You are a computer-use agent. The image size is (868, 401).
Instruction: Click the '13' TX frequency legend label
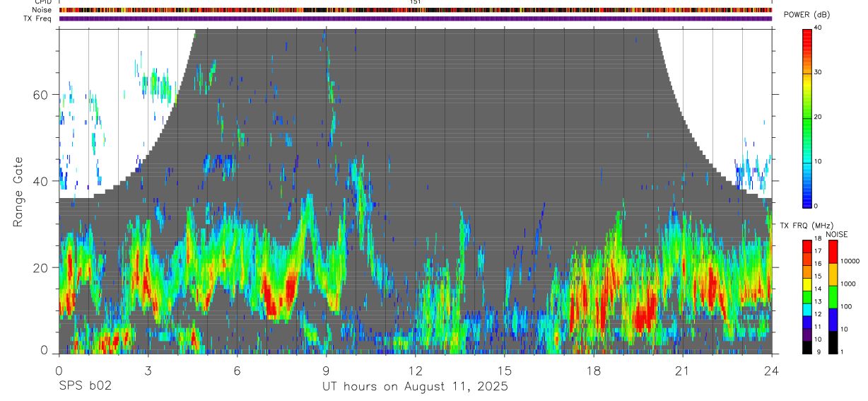[x=818, y=302]
